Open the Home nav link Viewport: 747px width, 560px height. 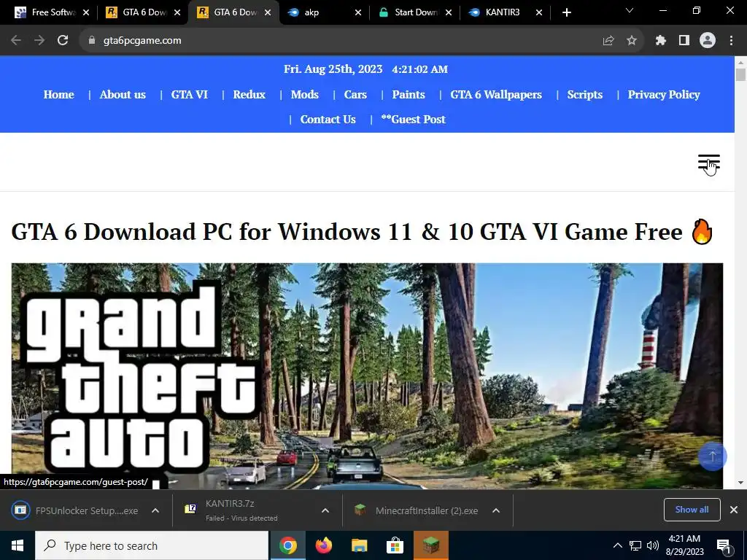click(x=58, y=94)
